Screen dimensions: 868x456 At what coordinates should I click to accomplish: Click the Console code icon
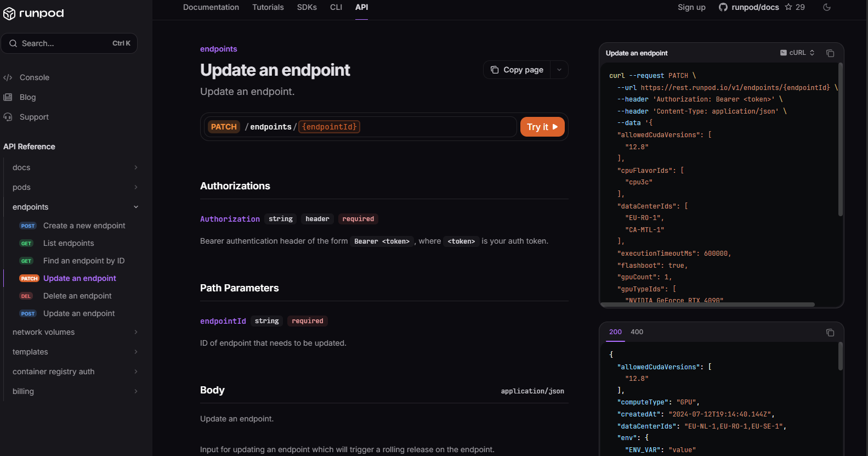point(8,77)
